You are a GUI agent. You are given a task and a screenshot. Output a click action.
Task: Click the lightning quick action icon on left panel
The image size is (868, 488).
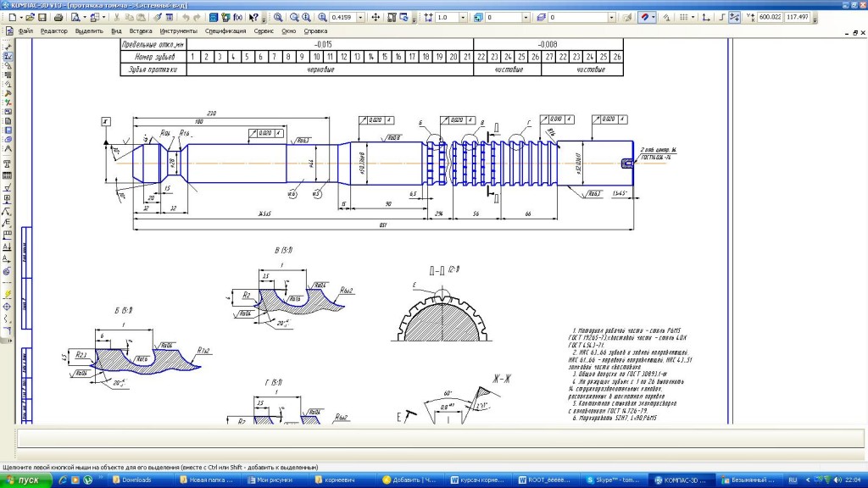coord(7,294)
